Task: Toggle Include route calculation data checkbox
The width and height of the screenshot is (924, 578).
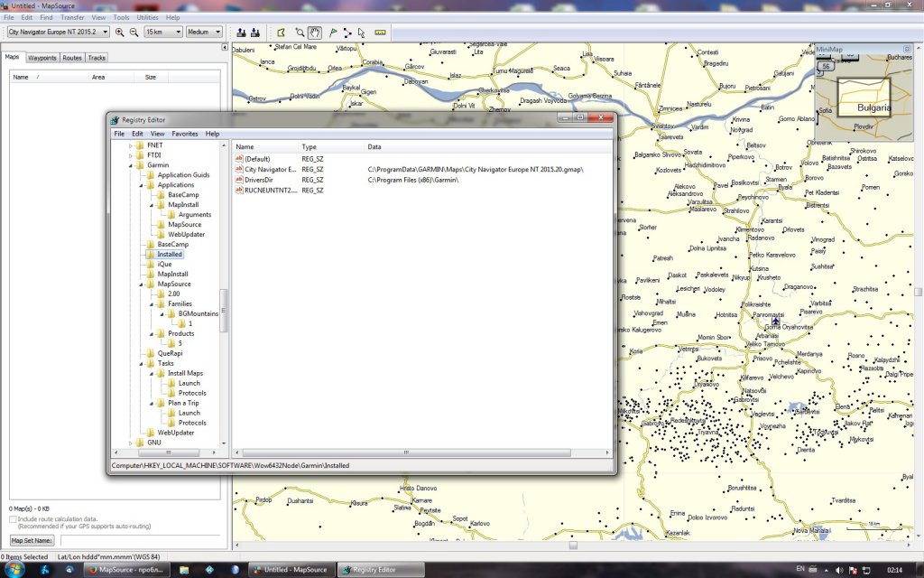Action: coord(13,519)
